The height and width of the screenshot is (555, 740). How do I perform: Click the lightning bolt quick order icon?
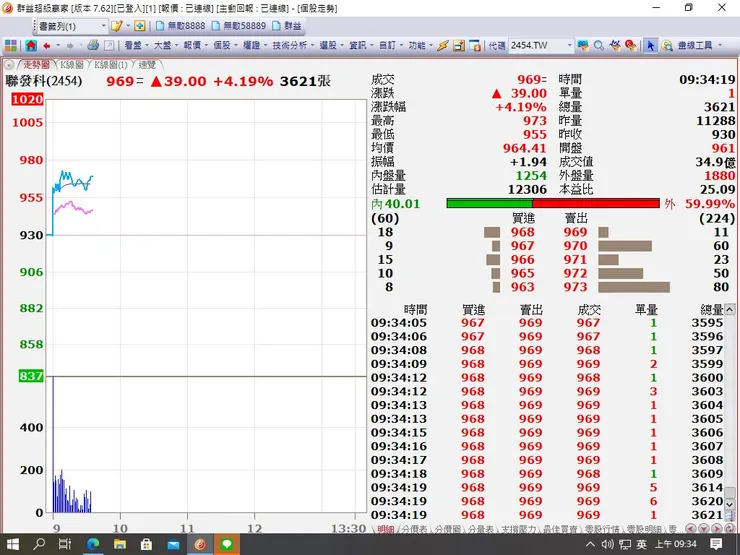coord(442,46)
